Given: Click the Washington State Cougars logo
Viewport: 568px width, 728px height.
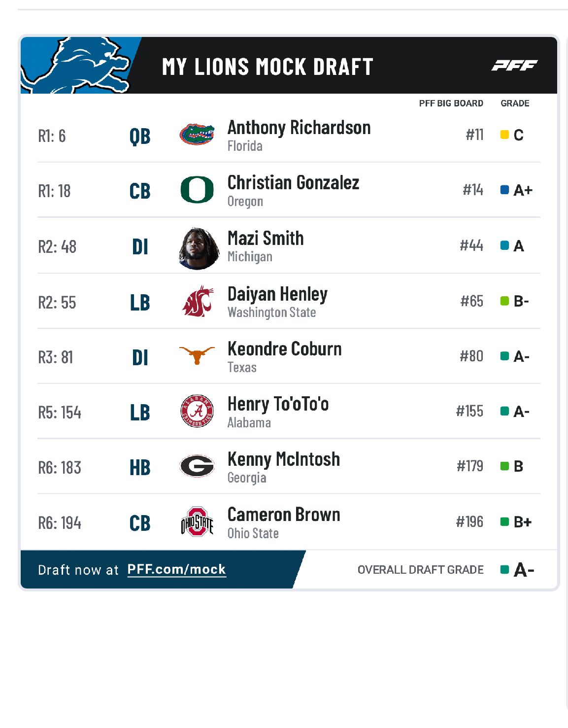Looking at the screenshot, I should click(x=197, y=301).
